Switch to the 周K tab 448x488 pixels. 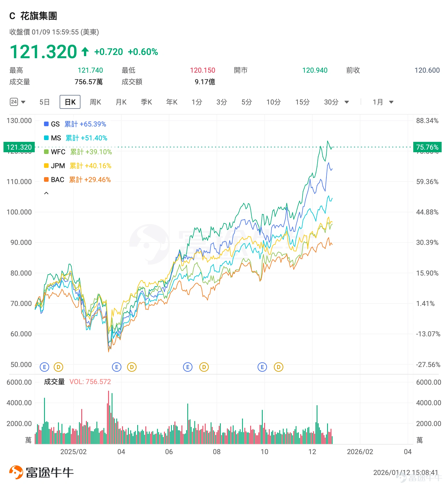(x=96, y=102)
